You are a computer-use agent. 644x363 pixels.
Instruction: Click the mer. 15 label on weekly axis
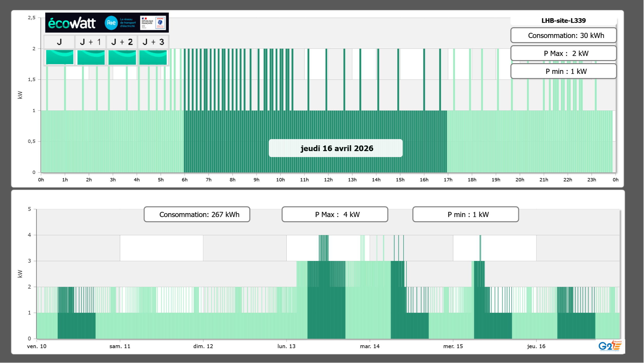453,346
